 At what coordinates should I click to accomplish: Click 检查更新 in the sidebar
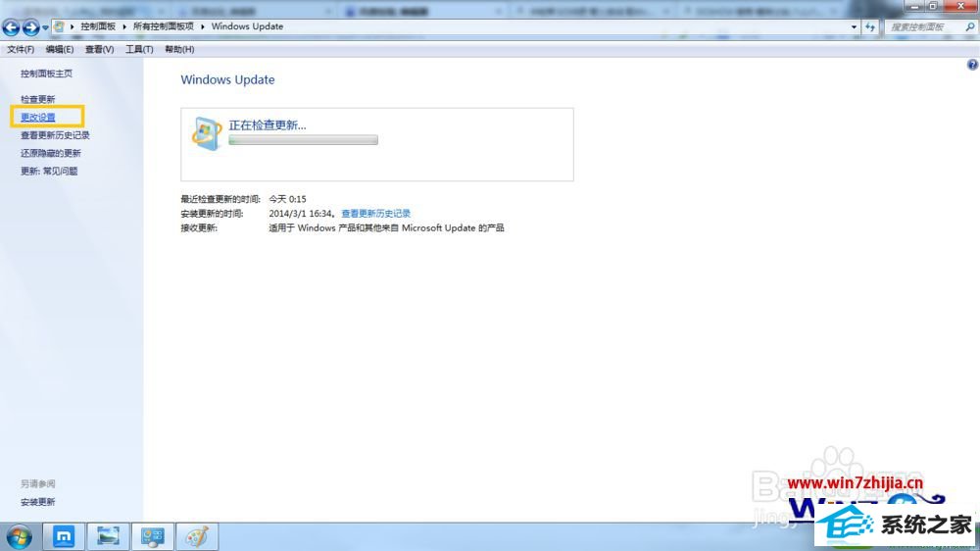[x=37, y=99]
